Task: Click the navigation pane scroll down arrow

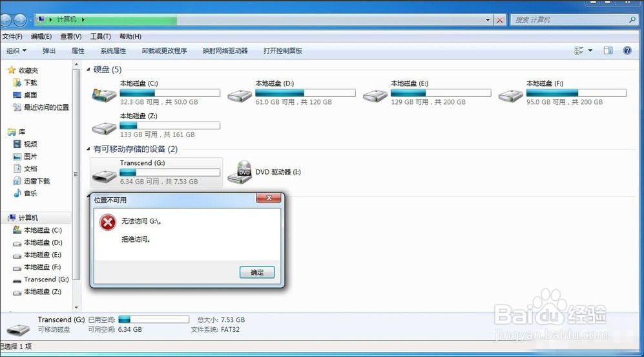Action: [x=76, y=307]
